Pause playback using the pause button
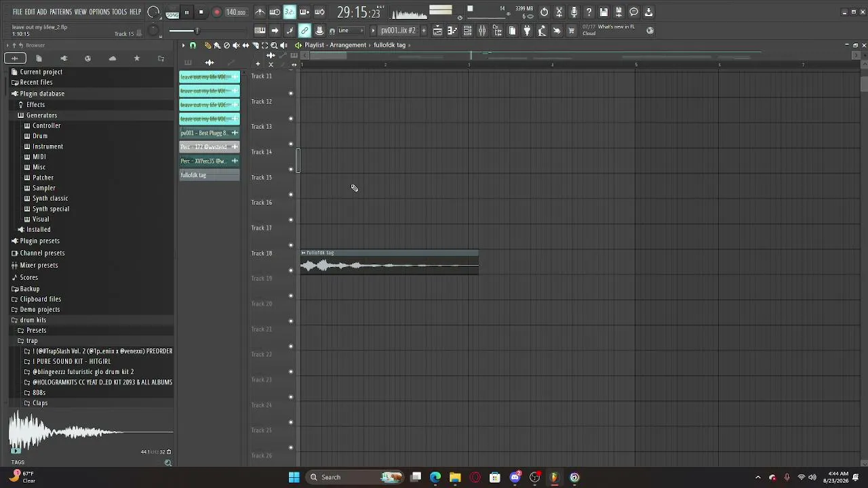Viewport: 868px width, 488px height. click(186, 12)
